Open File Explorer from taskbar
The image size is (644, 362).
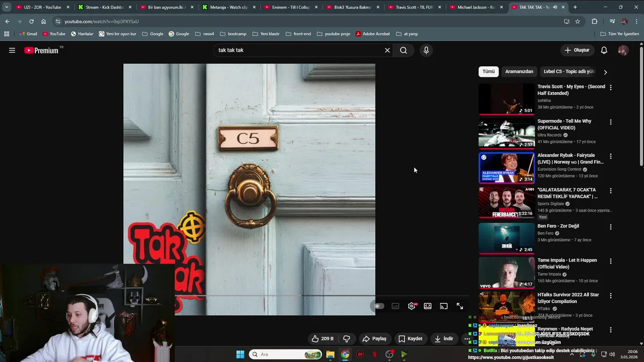[330, 354]
